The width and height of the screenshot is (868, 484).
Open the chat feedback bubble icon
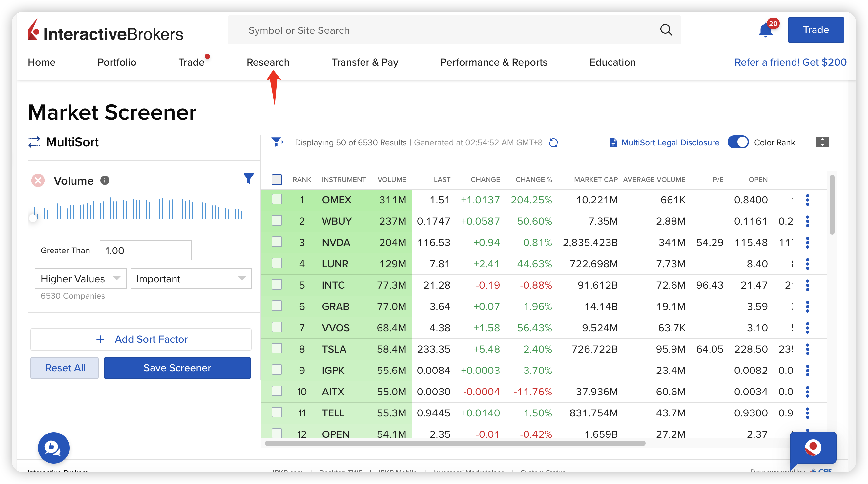point(53,448)
